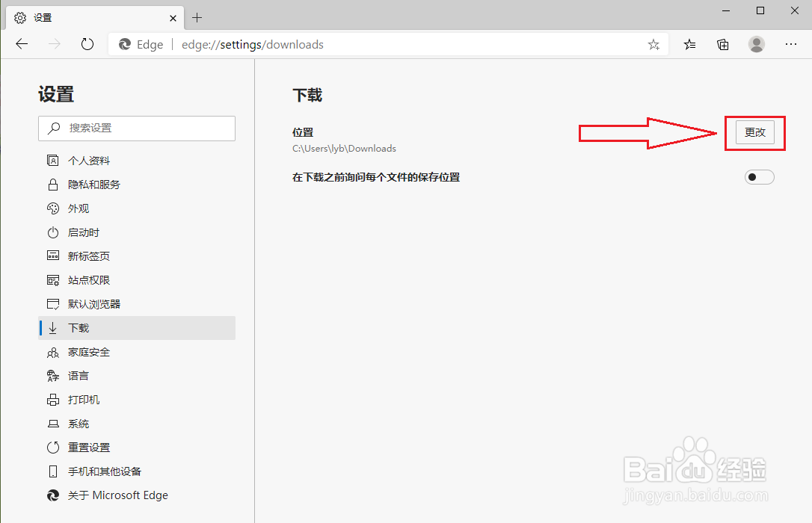
Task: Click the 下载 page heading
Action: (x=307, y=95)
